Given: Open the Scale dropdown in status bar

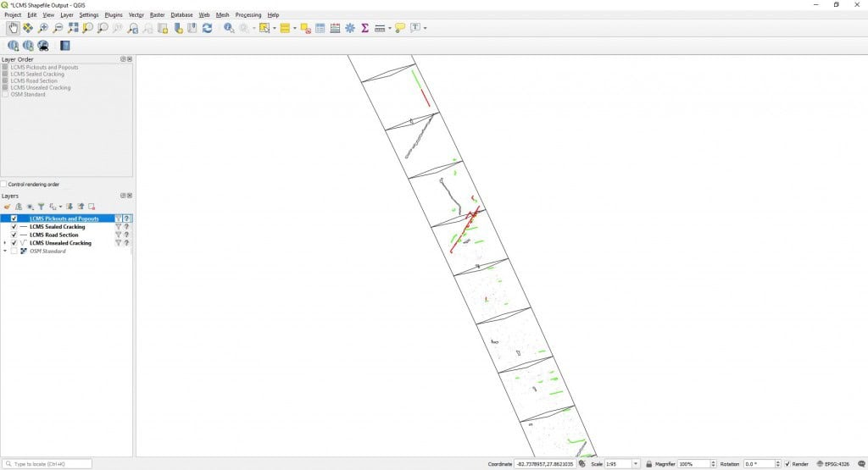Looking at the screenshot, I should click(636, 464).
